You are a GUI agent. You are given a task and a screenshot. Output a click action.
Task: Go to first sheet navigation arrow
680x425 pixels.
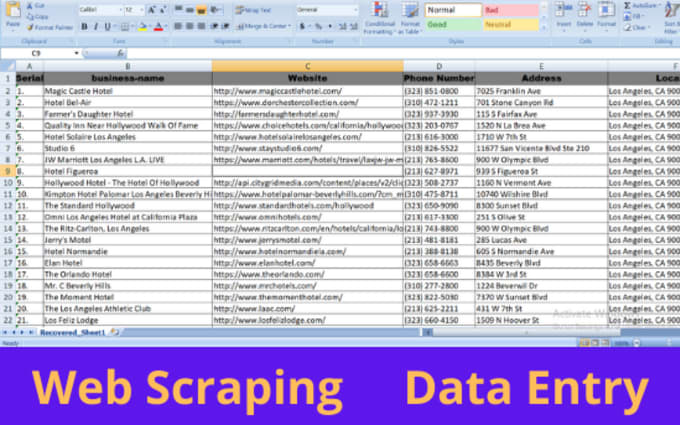point(5,332)
